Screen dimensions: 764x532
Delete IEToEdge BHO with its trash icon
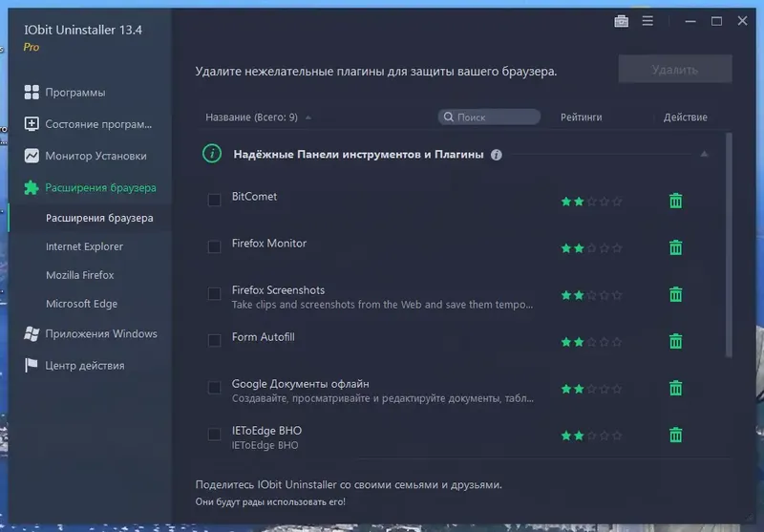point(676,435)
